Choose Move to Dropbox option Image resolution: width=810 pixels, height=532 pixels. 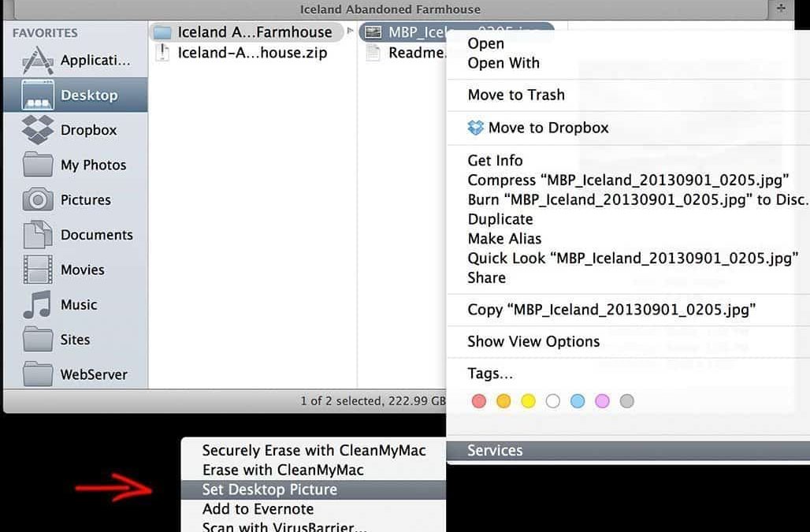tap(548, 128)
